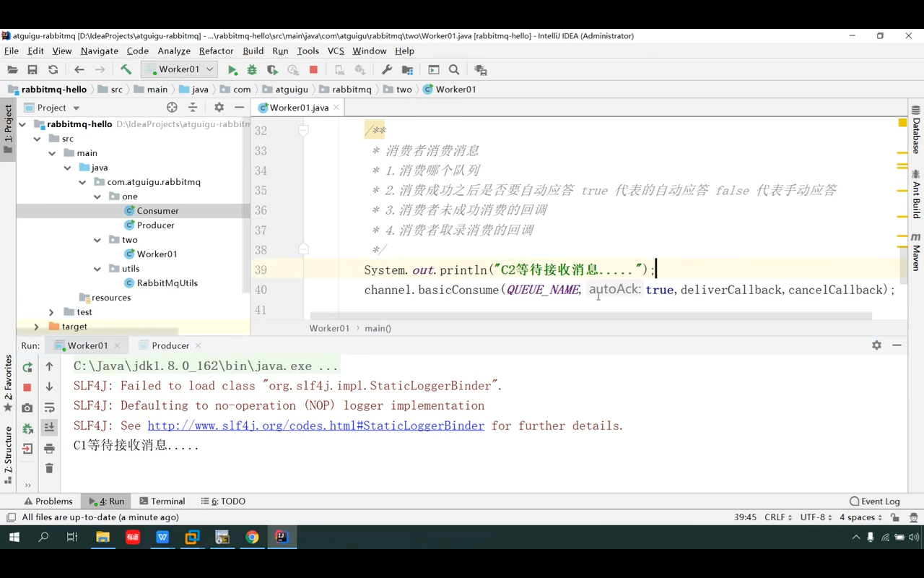This screenshot has width=924, height=578.
Task: Collapse the src folder node
Action: pos(38,139)
